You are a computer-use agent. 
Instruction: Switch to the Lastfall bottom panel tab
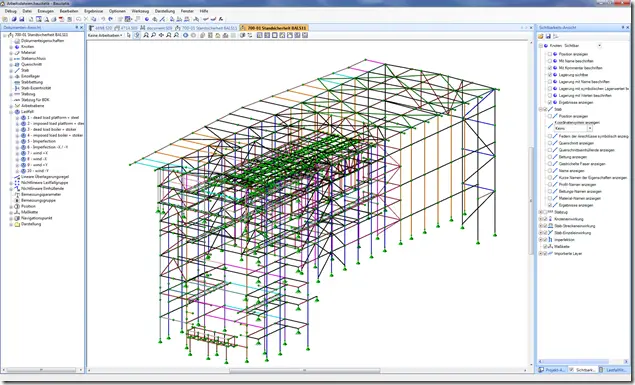point(614,370)
